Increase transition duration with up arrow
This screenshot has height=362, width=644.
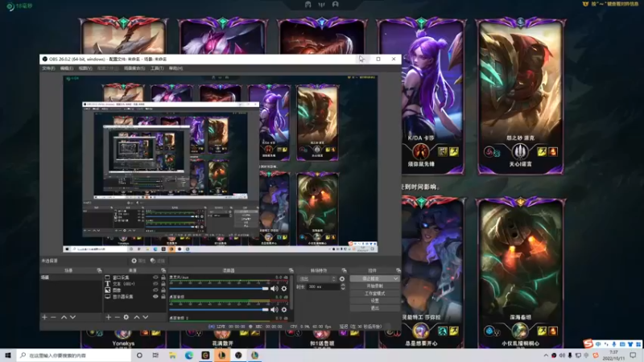pyautogui.click(x=343, y=285)
